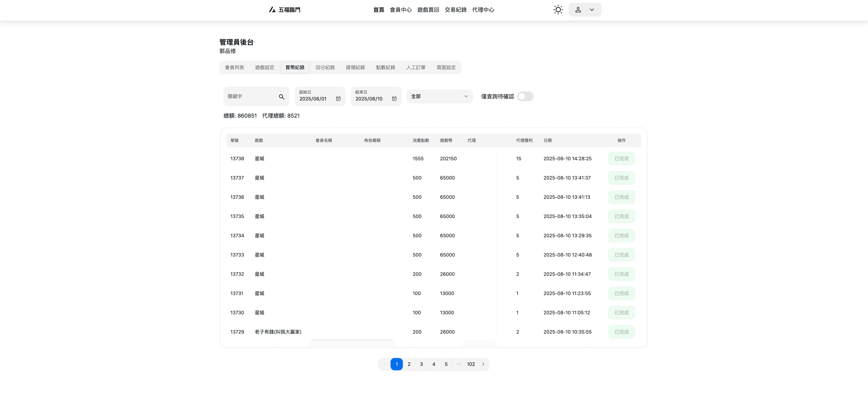The height and width of the screenshot is (413, 868).
Task: Switch to the 會員列表 tab
Action: [x=235, y=67]
